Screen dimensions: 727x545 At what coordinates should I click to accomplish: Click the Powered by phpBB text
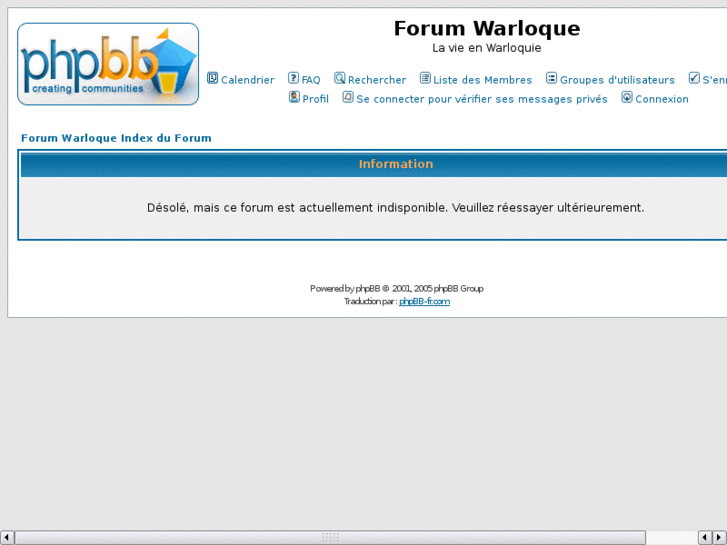[397, 289]
